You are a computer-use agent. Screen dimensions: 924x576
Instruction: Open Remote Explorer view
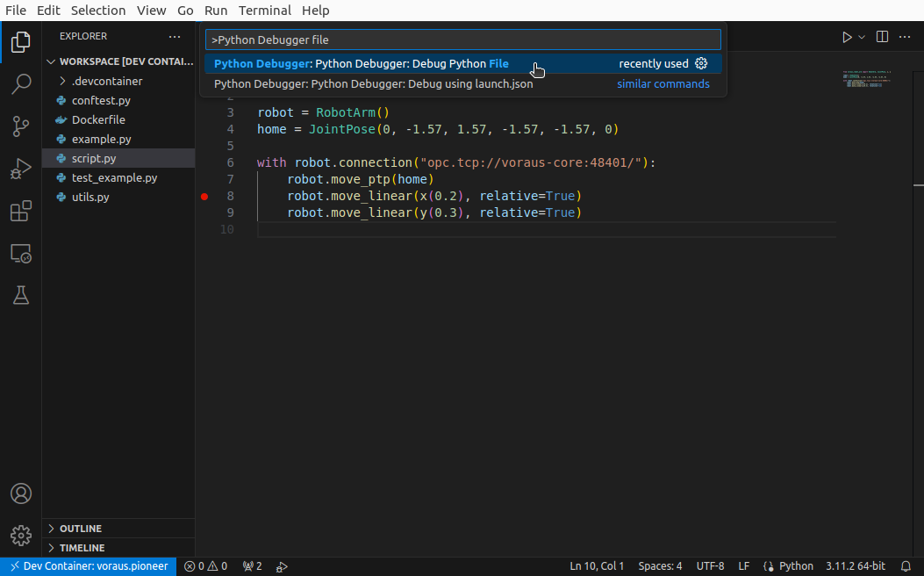click(x=21, y=254)
